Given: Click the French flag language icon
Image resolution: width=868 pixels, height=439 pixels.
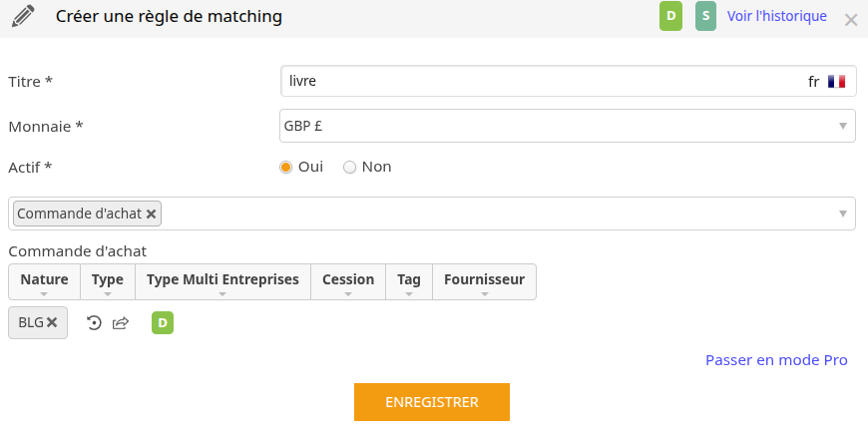Looking at the screenshot, I should click(836, 82).
